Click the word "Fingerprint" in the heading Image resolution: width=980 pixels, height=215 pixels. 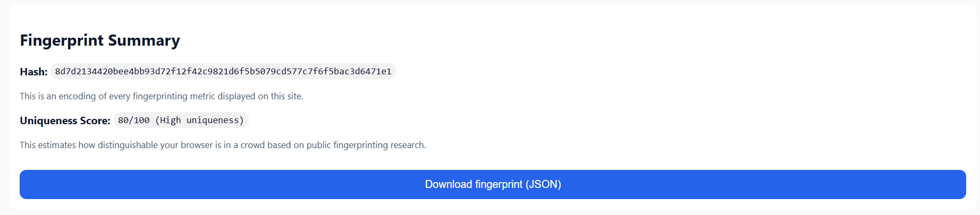[62, 40]
